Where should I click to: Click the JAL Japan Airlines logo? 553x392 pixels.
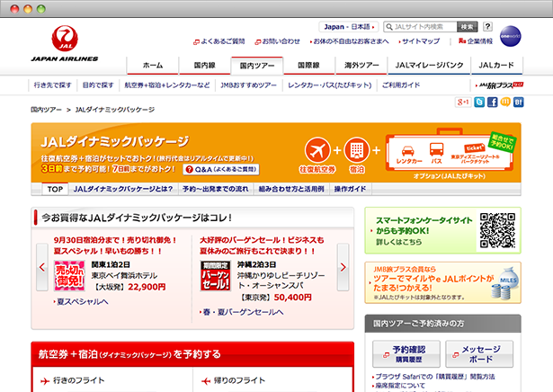click(65, 43)
